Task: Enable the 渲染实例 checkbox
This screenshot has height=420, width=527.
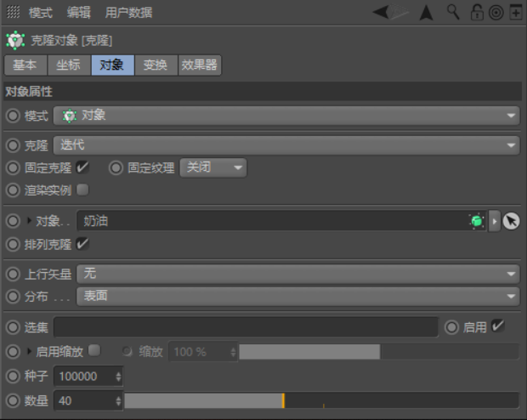Action: (x=82, y=190)
